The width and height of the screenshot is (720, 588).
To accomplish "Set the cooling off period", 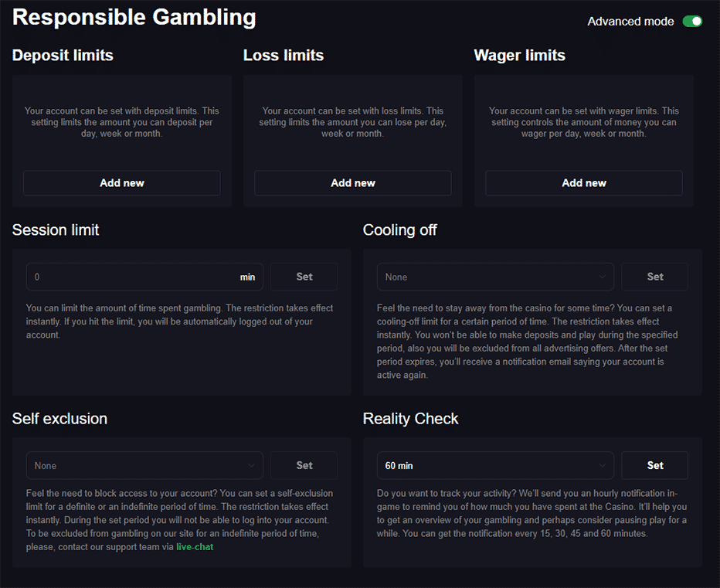I will coord(654,276).
